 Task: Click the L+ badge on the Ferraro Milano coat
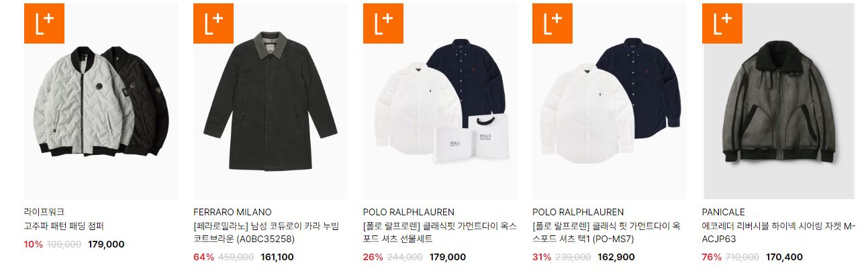pos(213,23)
